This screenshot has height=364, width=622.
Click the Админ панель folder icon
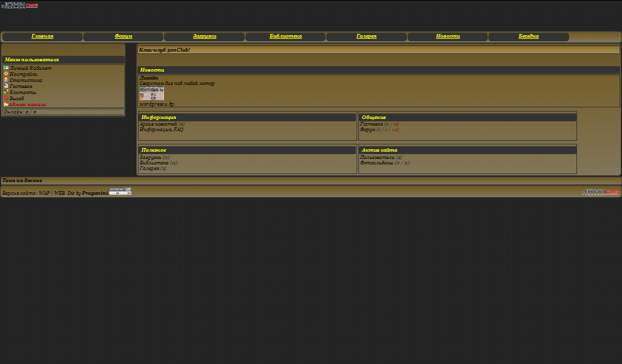[x=6, y=104]
